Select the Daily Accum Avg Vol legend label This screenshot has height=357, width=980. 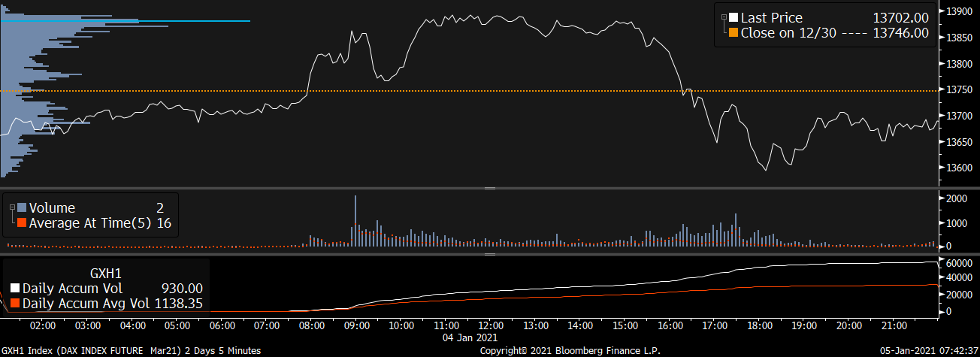coord(86,303)
